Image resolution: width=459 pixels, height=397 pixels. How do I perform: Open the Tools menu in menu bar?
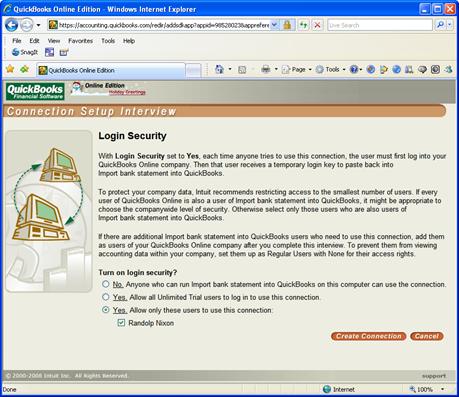tap(108, 41)
